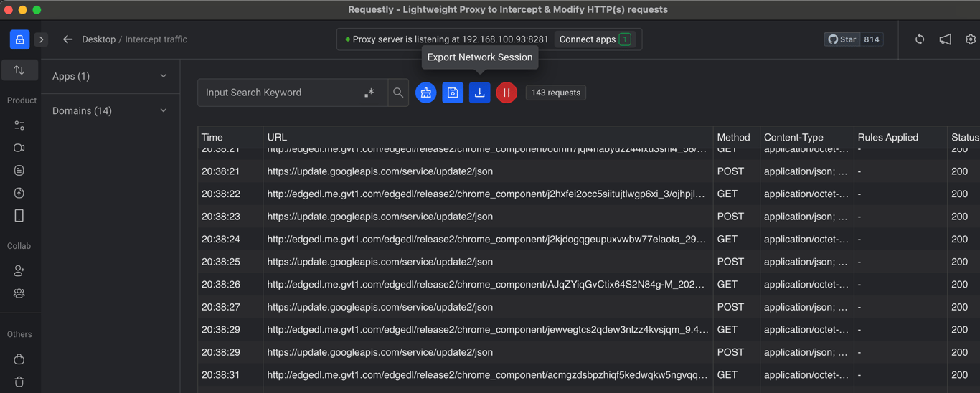980x393 pixels.
Task: Click the search magnifier button
Action: (398, 93)
